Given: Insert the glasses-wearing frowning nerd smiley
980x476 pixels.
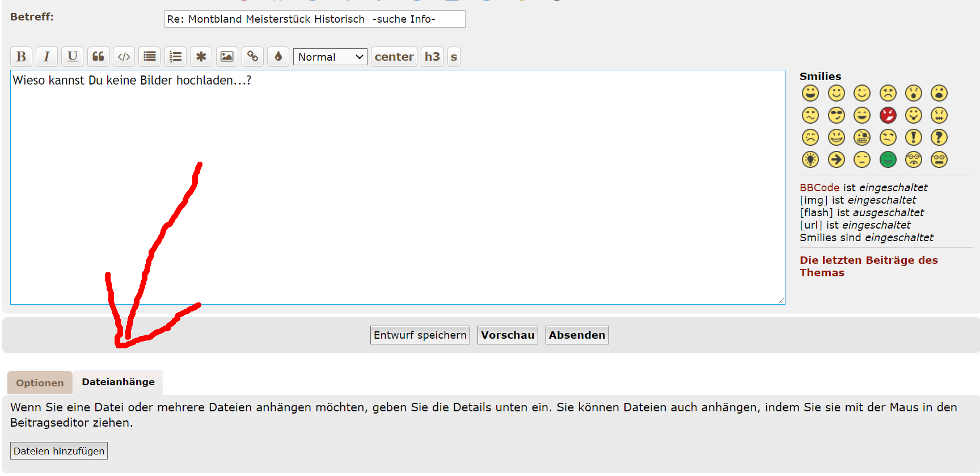Looking at the screenshot, I should (914, 159).
